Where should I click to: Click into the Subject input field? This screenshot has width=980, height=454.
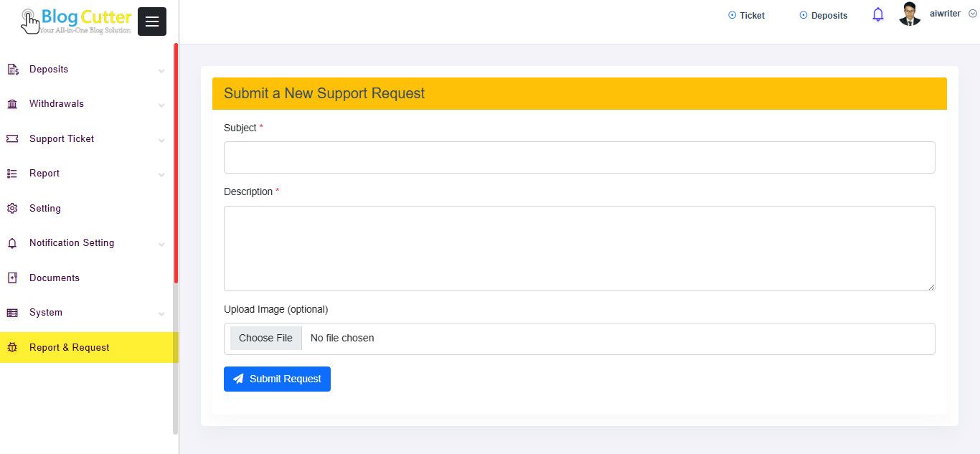pos(579,157)
